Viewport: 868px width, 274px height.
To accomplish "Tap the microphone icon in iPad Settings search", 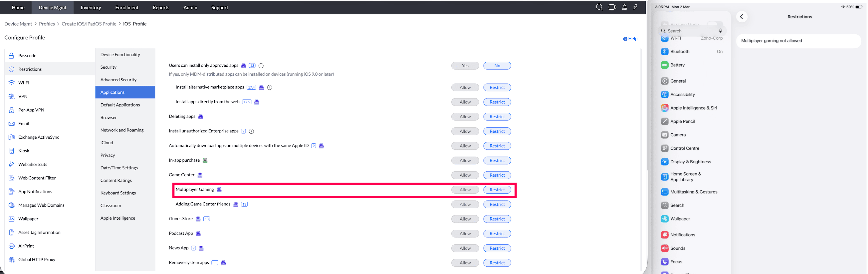I will pyautogui.click(x=721, y=31).
